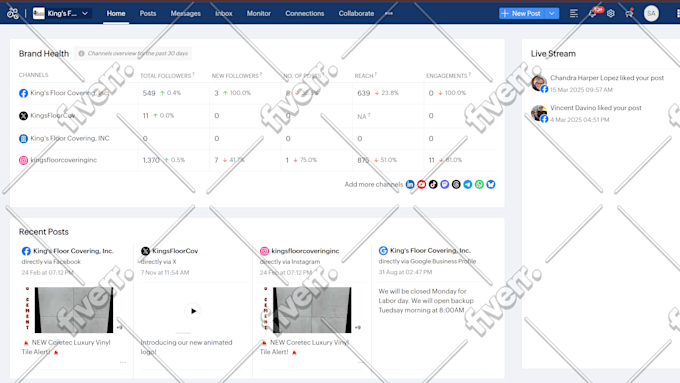Viewport: 680px width, 383px height.
Task: Open Chandra Harper Lopez liked your post
Action: point(607,78)
